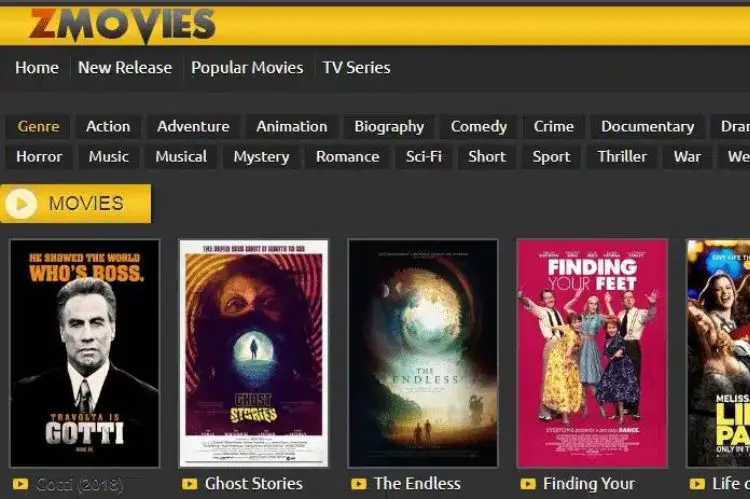This screenshot has width=750, height=499.
Task: Open the Ghost Stories poster
Action: pyautogui.click(x=254, y=353)
